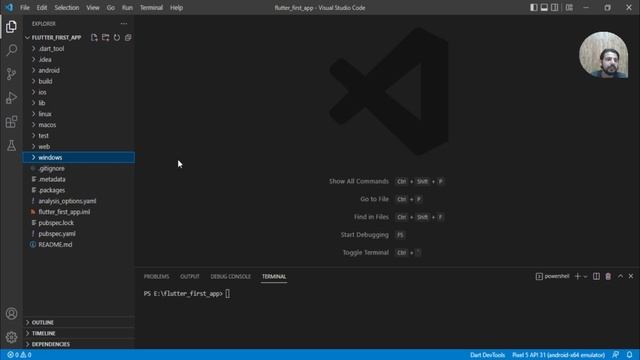640x360 pixels.
Task: Select Pixel 5 API 31 device
Action: coord(558,355)
